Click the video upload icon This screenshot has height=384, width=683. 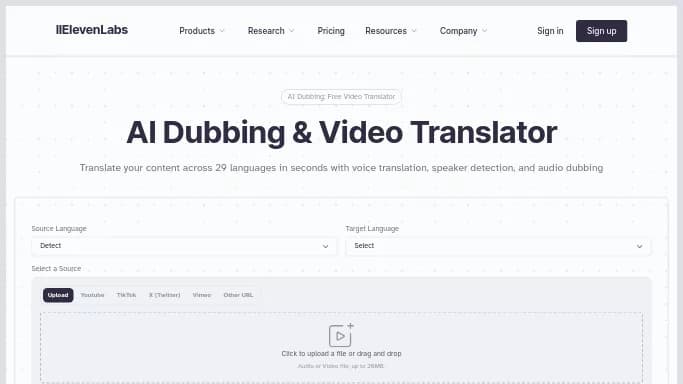[341, 335]
